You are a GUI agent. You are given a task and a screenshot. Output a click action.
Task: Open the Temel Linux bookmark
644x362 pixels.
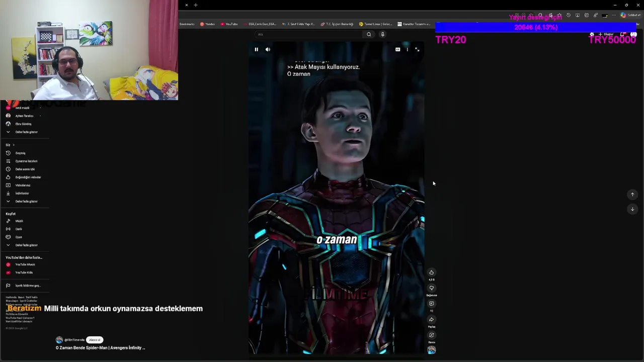coord(375,24)
